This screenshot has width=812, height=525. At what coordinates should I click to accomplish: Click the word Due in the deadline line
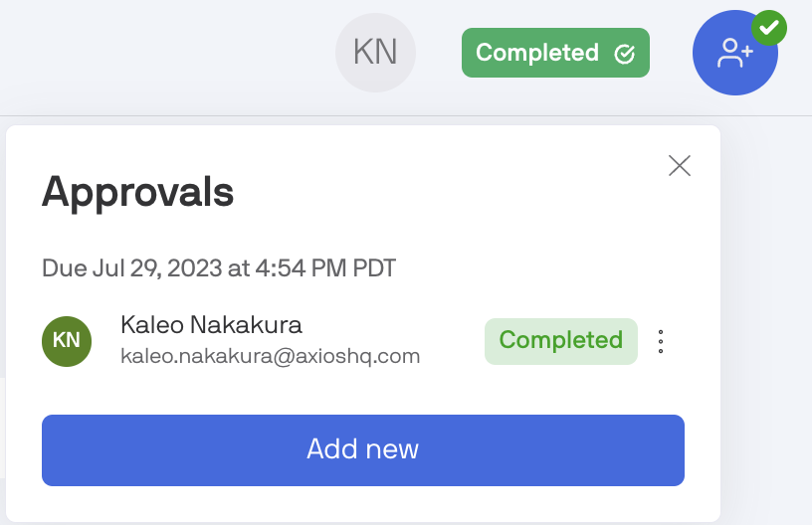64,268
